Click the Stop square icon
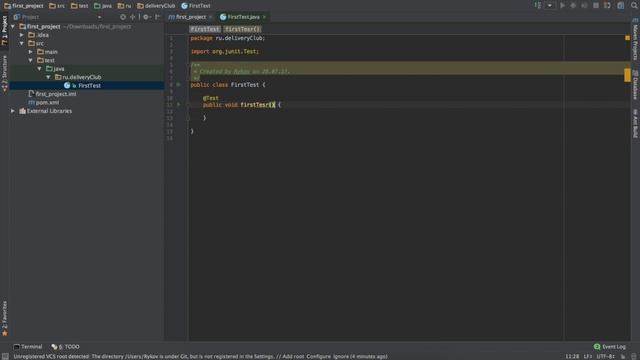This screenshot has width=640, height=360. (x=596, y=5)
